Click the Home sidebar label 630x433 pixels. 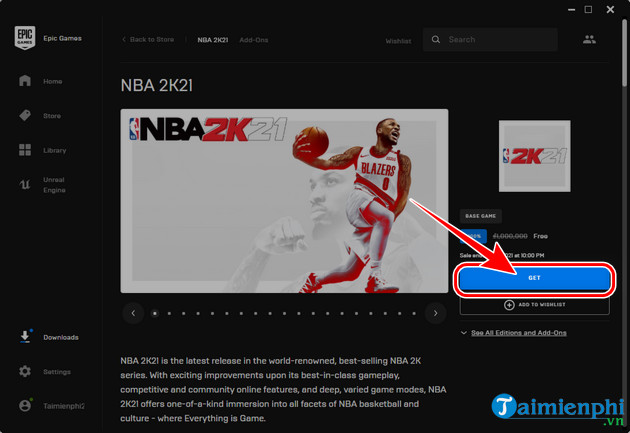(53, 81)
